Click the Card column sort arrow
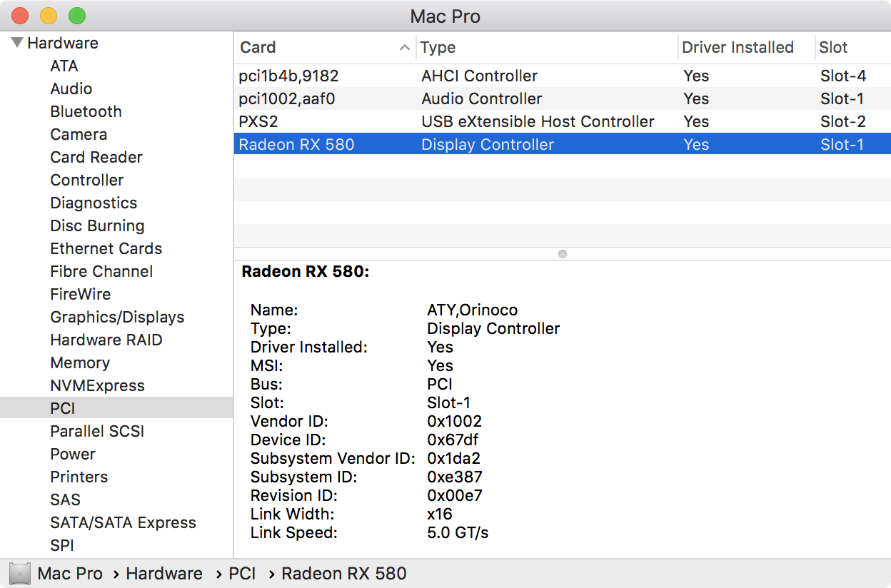This screenshot has width=891, height=588. tap(404, 48)
